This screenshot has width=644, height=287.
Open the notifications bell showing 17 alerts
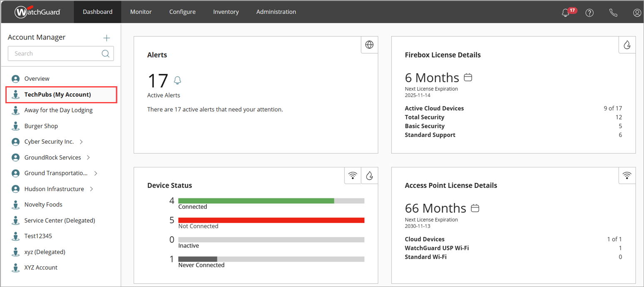565,12
